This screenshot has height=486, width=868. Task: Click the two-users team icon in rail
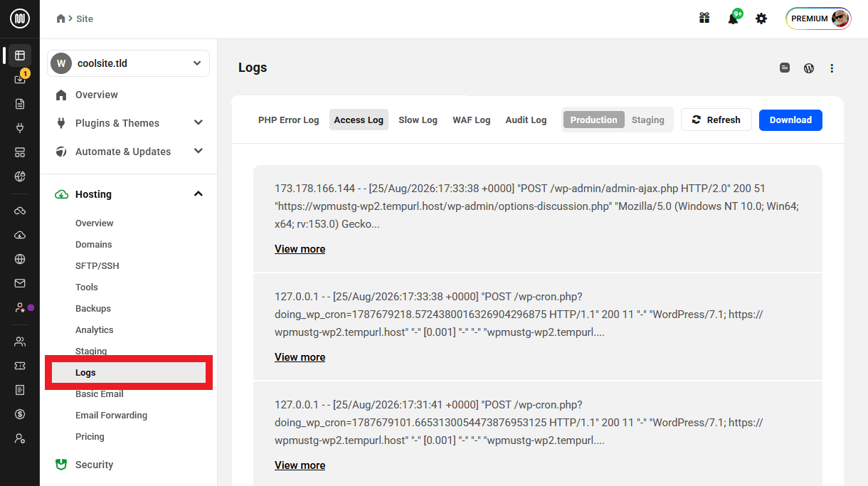(x=20, y=342)
